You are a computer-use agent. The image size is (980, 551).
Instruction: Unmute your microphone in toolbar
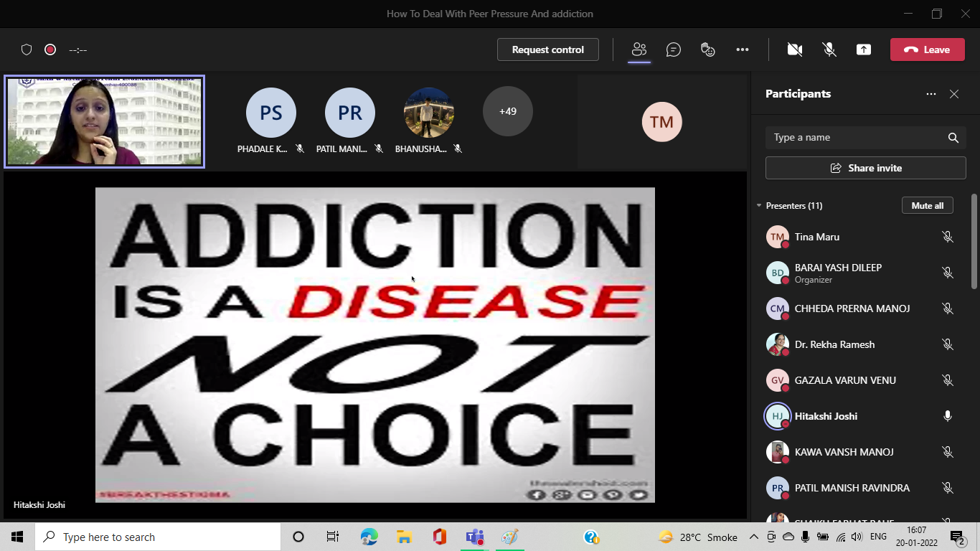coord(829,50)
